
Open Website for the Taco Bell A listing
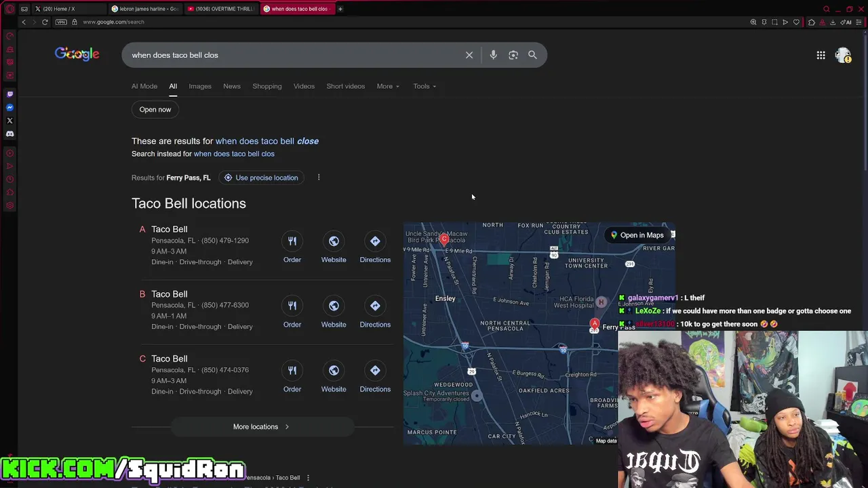pos(334,248)
